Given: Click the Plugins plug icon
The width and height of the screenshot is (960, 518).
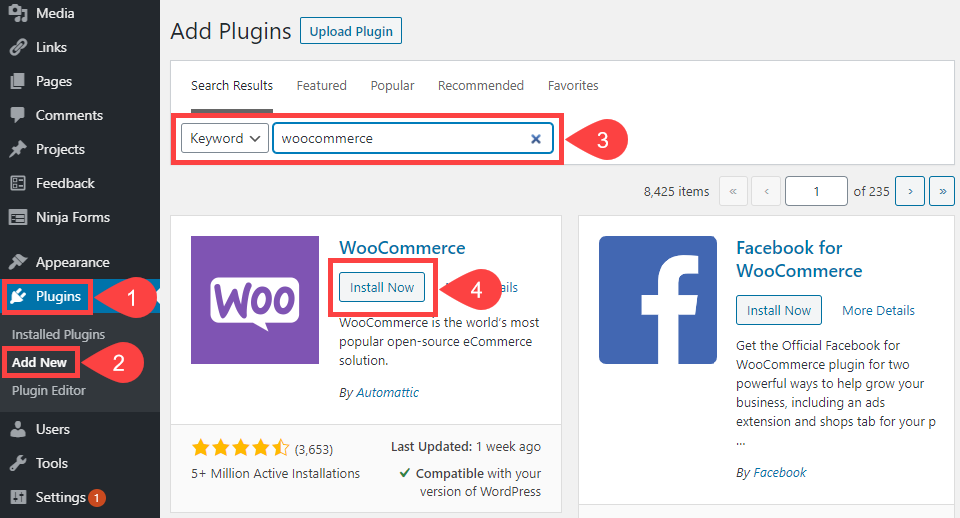Looking at the screenshot, I should point(18,296).
